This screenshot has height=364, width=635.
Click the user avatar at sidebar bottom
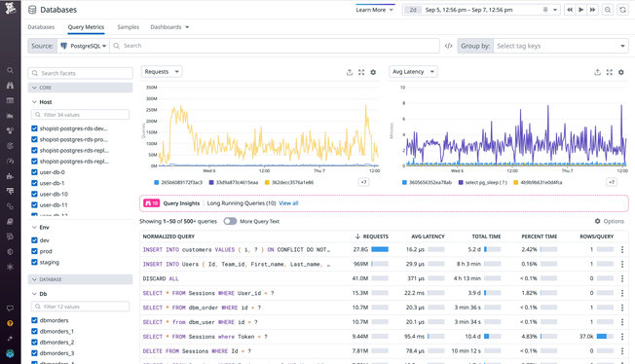(10, 353)
